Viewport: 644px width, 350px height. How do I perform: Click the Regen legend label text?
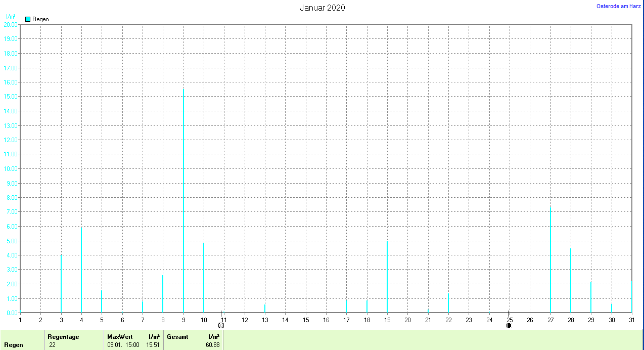click(x=40, y=19)
